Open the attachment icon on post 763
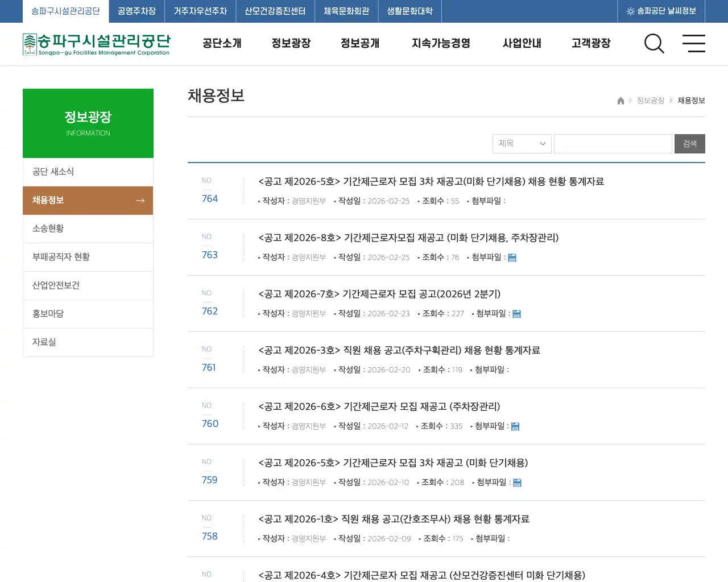Viewport: 728px width, 582px height. (512, 257)
